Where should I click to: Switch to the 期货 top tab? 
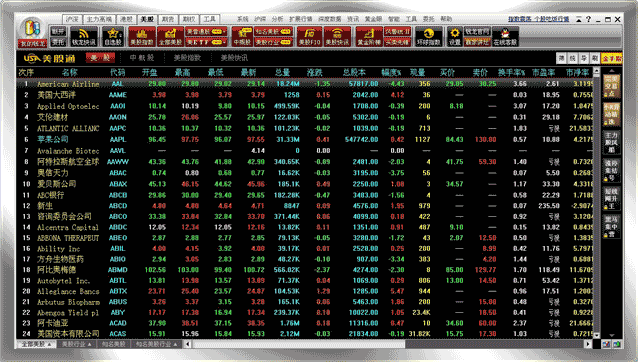coord(168,19)
